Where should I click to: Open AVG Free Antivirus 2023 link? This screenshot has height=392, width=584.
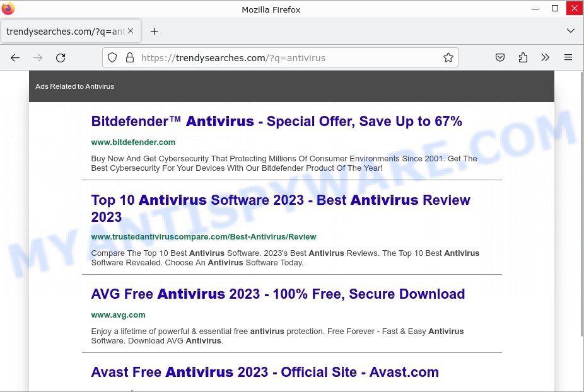[278, 294]
